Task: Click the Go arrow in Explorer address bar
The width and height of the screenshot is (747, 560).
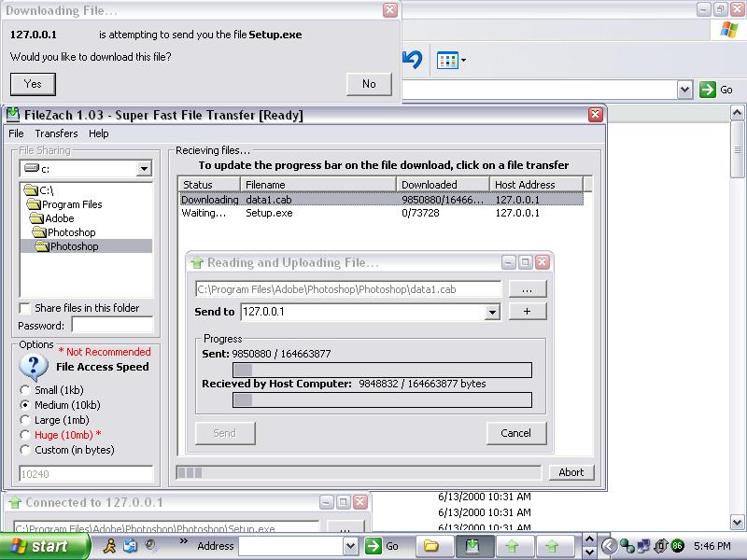Action: (x=708, y=90)
